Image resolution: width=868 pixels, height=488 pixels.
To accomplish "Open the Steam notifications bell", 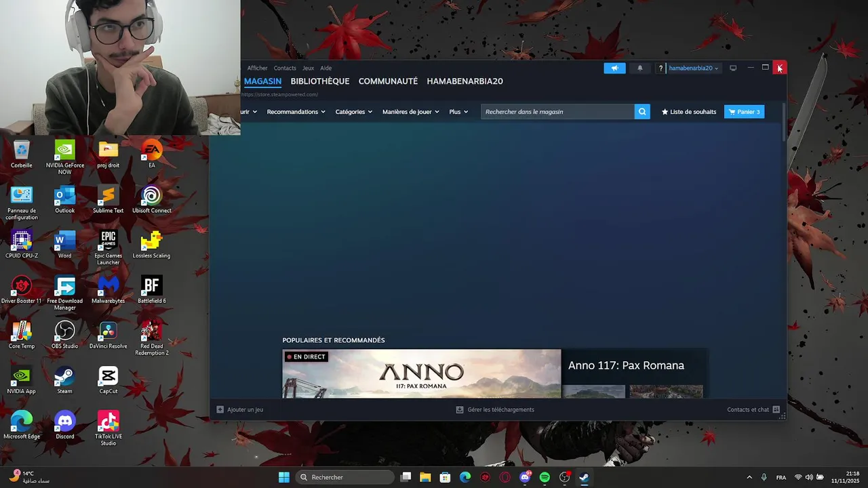I will point(639,68).
